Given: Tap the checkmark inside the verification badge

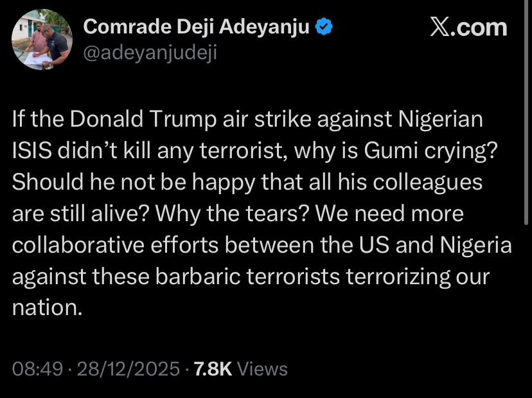Looking at the screenshot, I should [324, 26].
